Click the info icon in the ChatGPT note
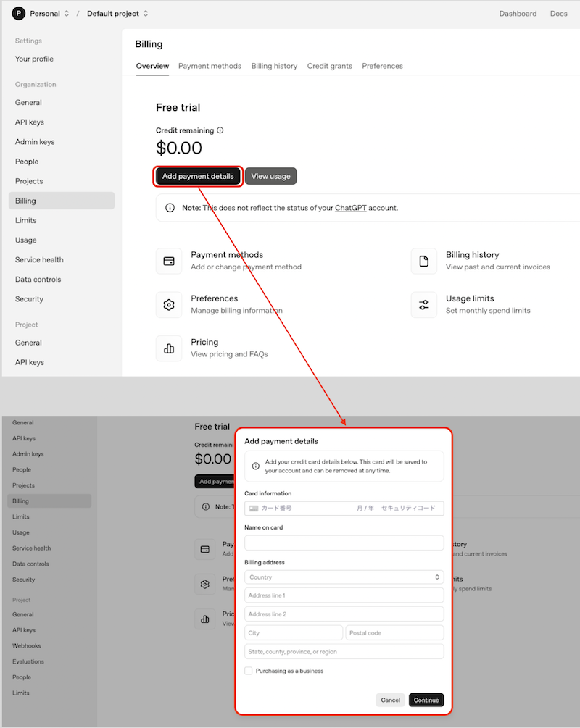The image size is (580, 728). point(170,208)
